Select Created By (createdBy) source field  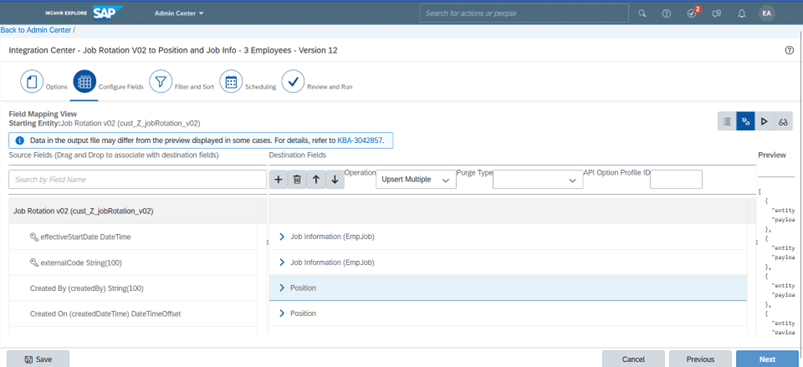coord(133,288)
